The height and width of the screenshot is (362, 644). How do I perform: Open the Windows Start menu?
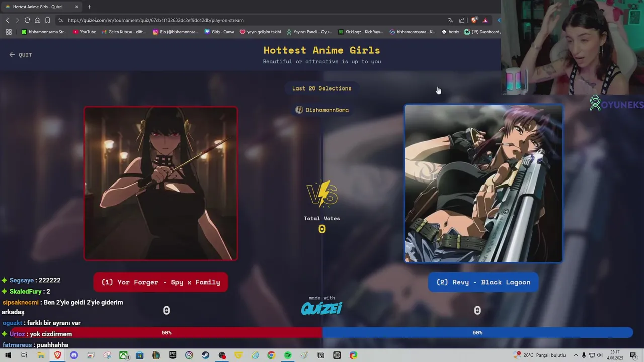point(8,355)
